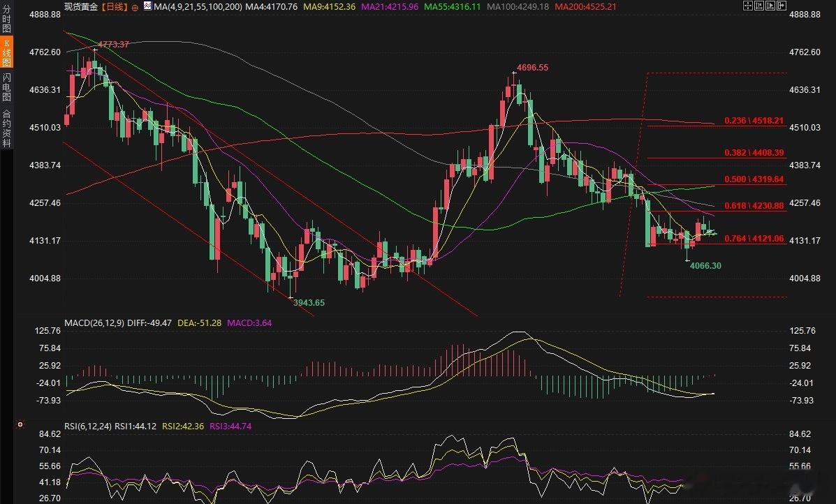
Task: Click the 4696.55 peak price marker
Action: (x=533, y=68)
